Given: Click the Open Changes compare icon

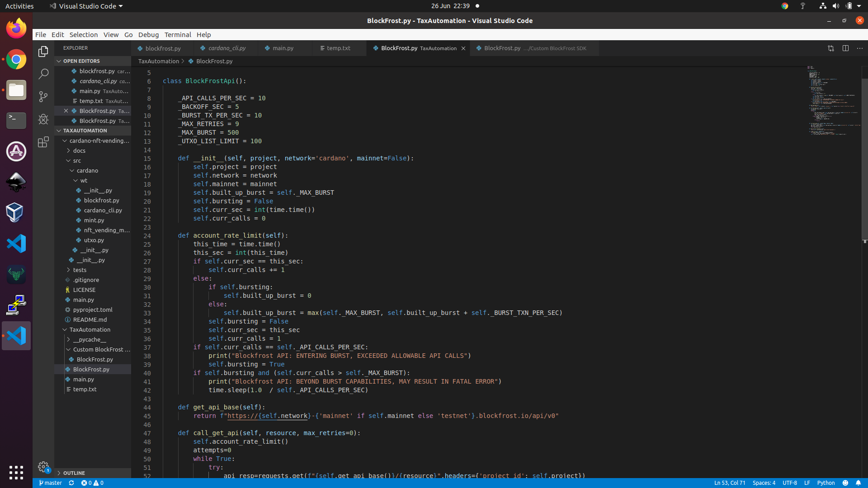Looking at the screenshot, I should tap(831, 48).
